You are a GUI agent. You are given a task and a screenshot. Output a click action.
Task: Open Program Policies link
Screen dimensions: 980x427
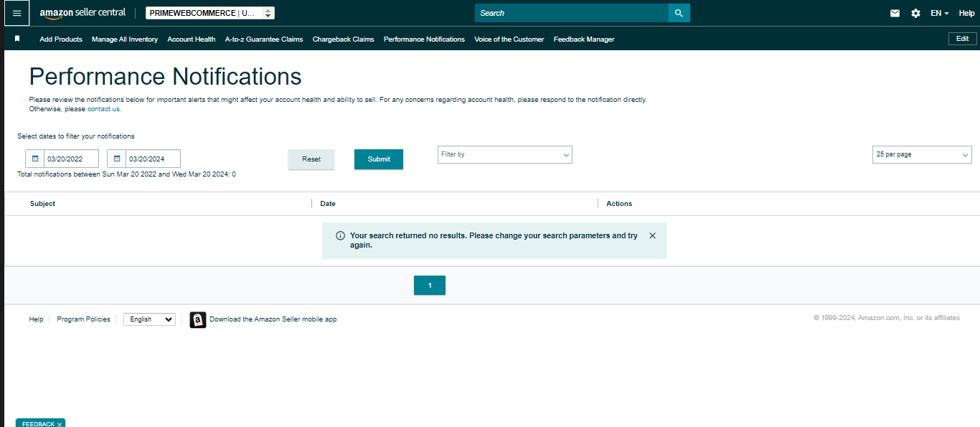[x=84, y=319]
